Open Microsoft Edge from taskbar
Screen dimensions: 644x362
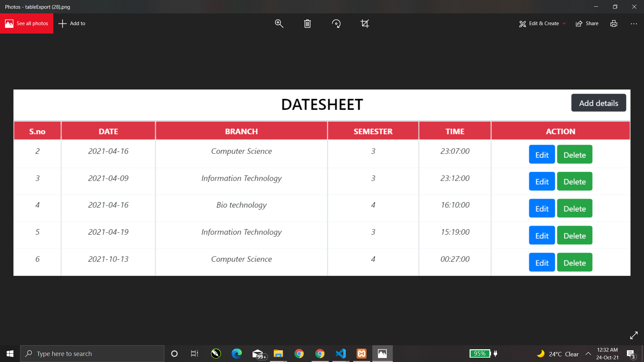pyautogui.click(x=237, y=354)
